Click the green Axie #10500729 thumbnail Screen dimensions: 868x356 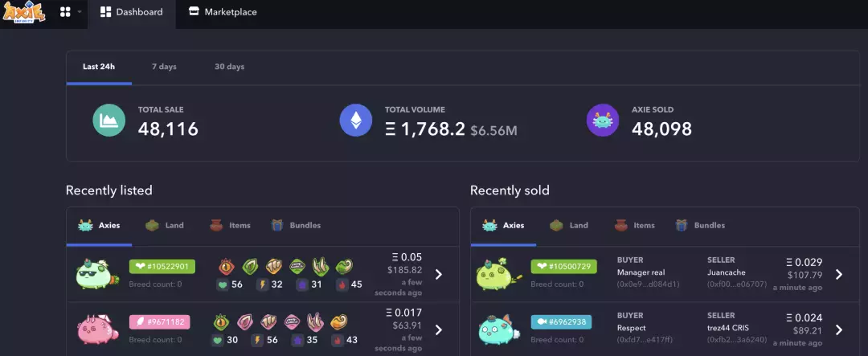pyautogui.click(x=499, y=274)
